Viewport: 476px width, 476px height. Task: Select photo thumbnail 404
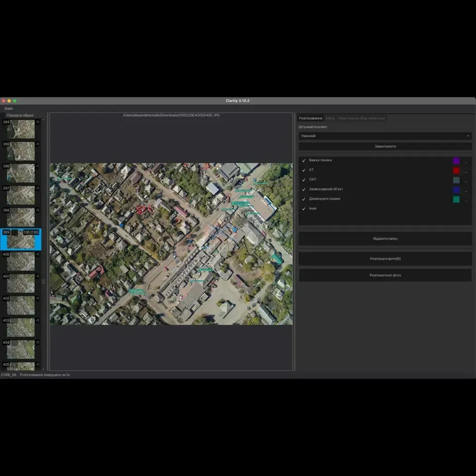pyautogui.click(x=21, y=350)
